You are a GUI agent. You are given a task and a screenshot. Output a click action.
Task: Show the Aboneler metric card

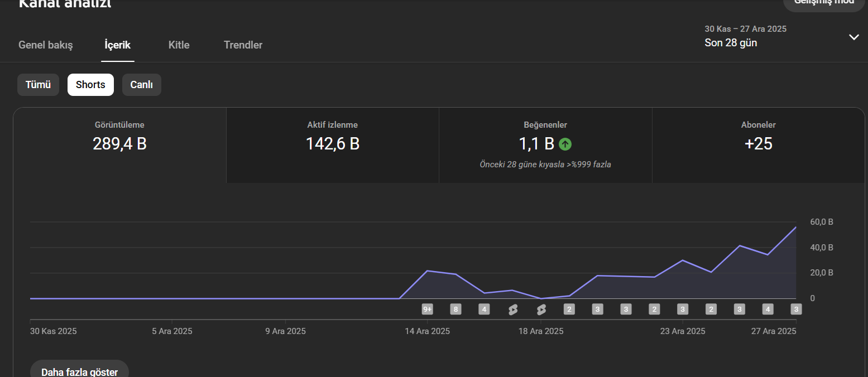[759, 145]
